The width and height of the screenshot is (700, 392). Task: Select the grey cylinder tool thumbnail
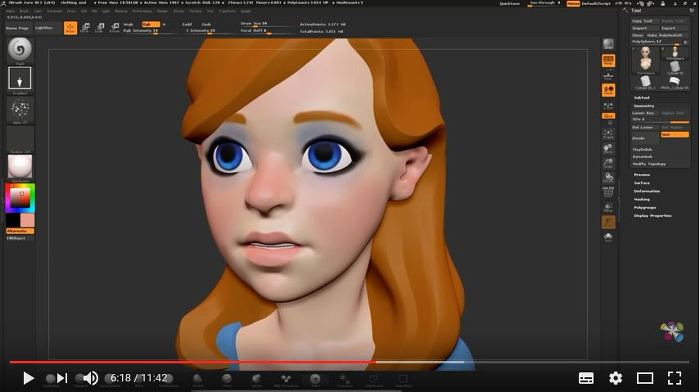pyautogui.click(x=675, y=67)
